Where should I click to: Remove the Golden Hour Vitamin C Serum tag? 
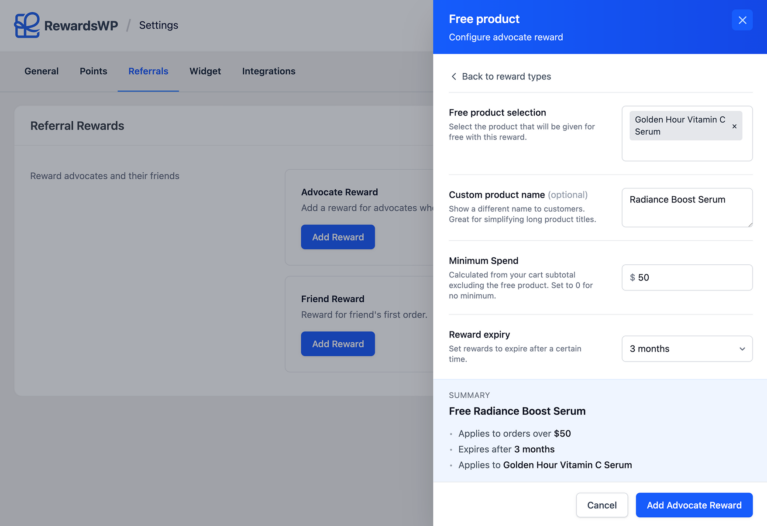pyautogui.click(x=734, y=126)
